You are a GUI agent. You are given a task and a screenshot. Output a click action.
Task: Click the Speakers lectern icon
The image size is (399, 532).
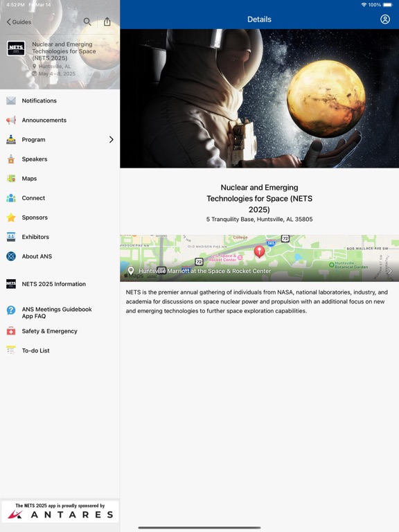point(11,159)
